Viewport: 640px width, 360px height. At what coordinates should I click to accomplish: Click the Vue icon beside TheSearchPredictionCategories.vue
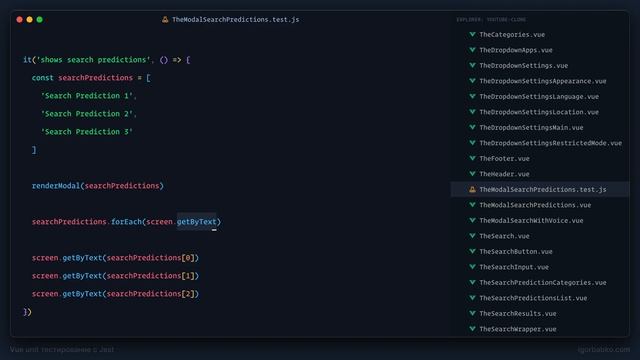472,283
